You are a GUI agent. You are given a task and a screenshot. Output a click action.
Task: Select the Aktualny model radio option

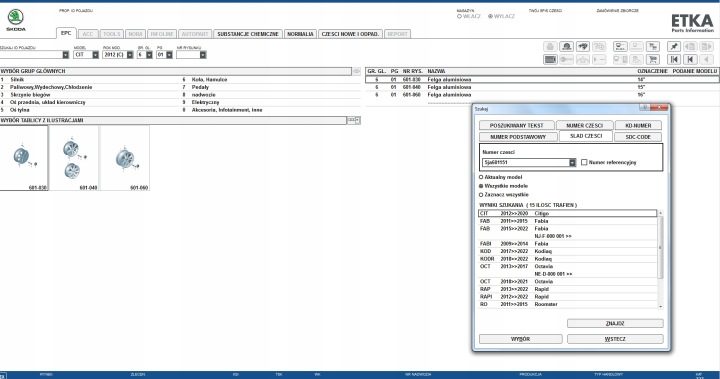pyautogui.click(x=481, y=177)
